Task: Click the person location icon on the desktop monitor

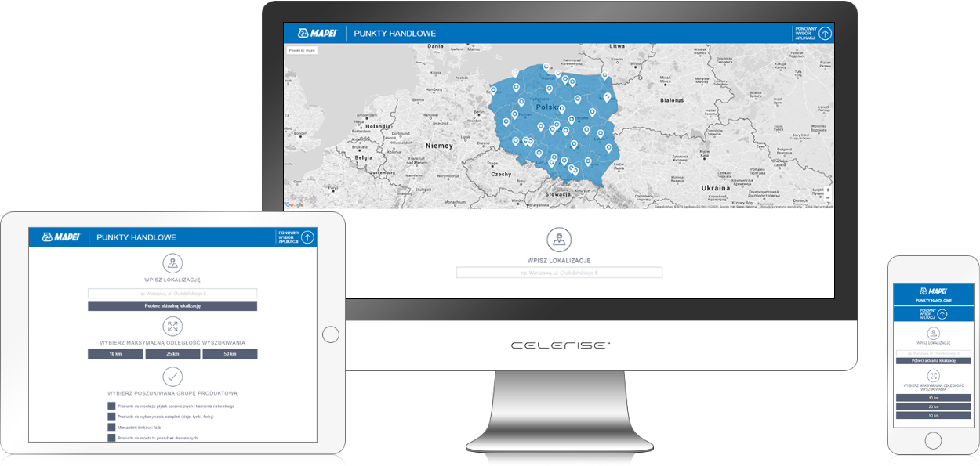Action: (559, 240)
